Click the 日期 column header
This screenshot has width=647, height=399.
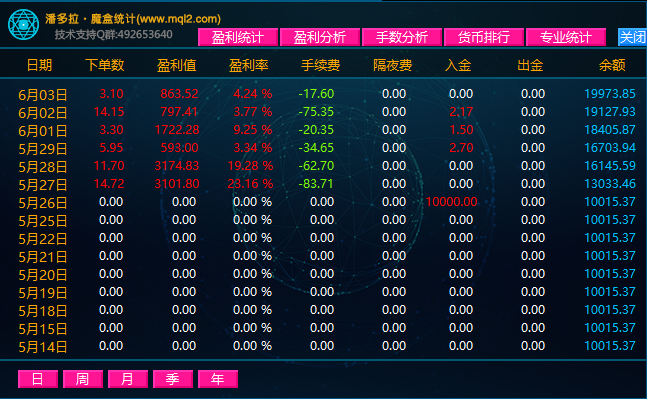click(40, 65)
